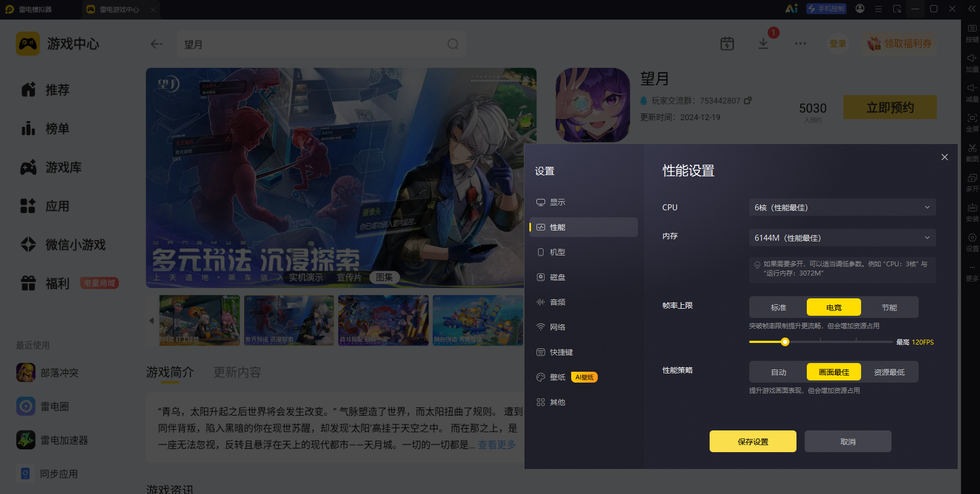This screenshot has height=494, width=980.
Task: Open the downloads icon with red badge
Action: tap(763, 43)
